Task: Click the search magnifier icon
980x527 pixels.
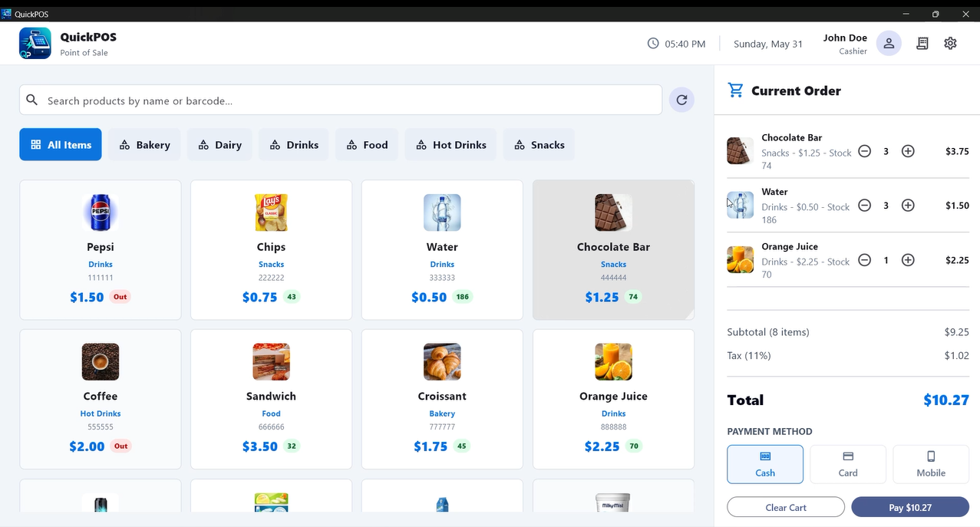Action: [32, 100]
